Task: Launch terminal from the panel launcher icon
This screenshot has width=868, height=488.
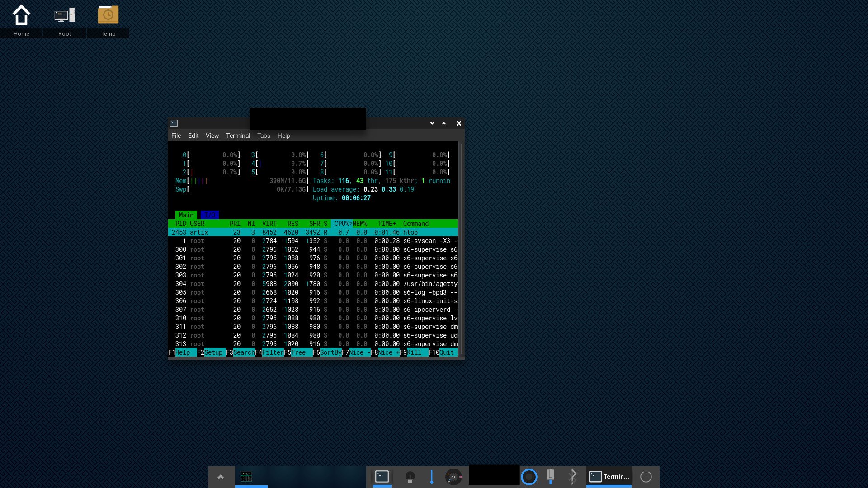Action: [382, 477]
